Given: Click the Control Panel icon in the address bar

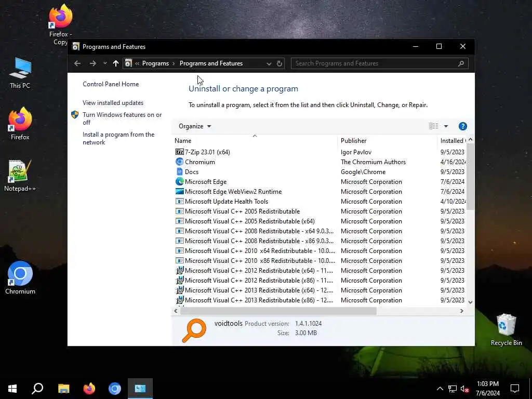Looking at the screenshot, I should tap(128, 63).
